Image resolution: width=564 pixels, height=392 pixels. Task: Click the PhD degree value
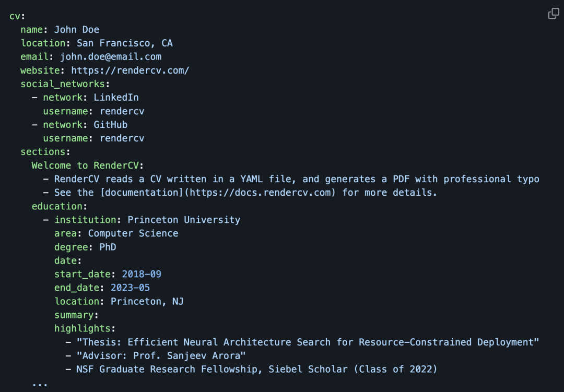coord(108,247)
